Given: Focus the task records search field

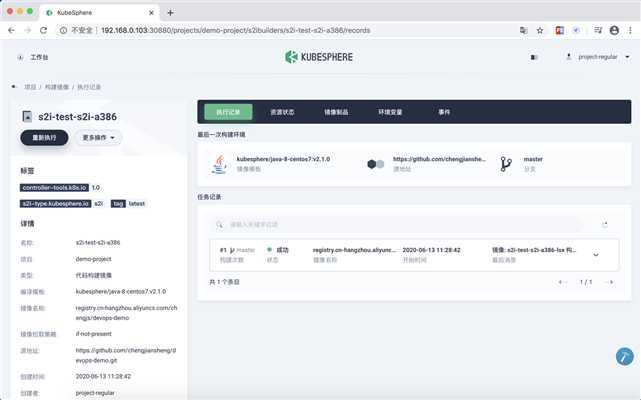Looking at the screenshot, I should (395, 225).
